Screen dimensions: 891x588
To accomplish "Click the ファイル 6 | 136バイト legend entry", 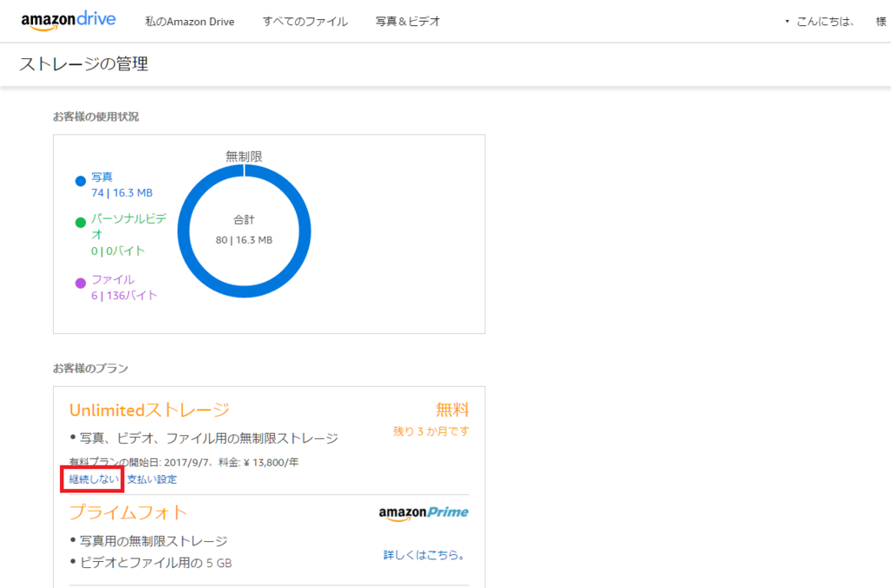I will click(124, 287).
